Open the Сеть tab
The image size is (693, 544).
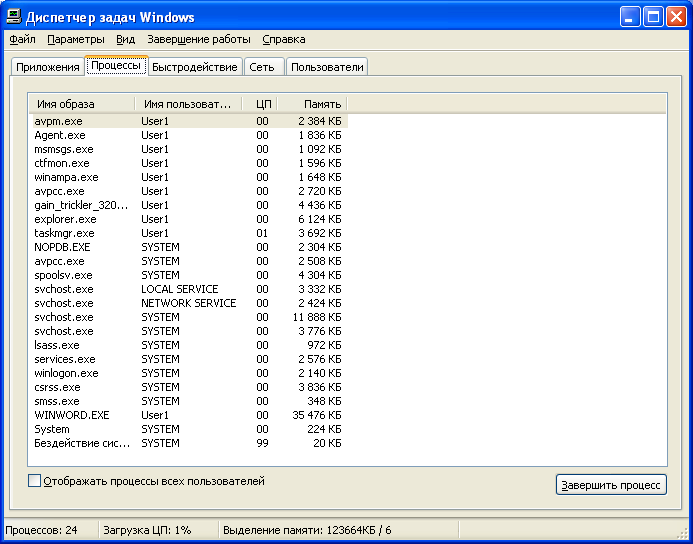point(262,67)
